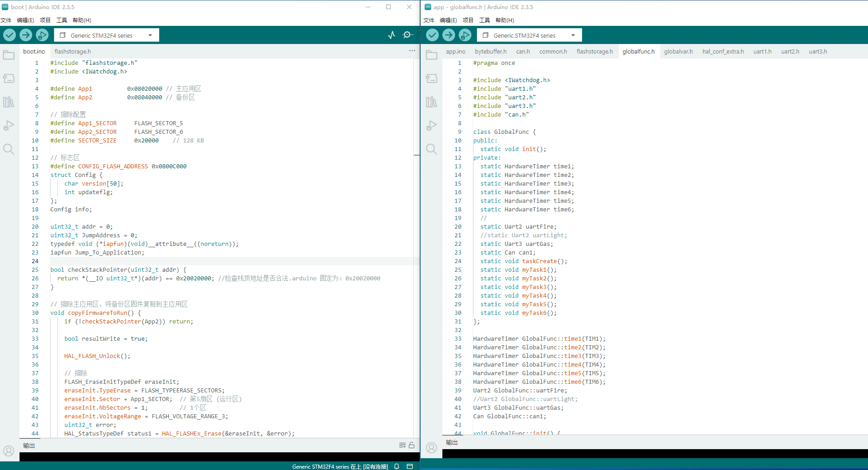Click Upload arrow button in app window

pos(449,35)
